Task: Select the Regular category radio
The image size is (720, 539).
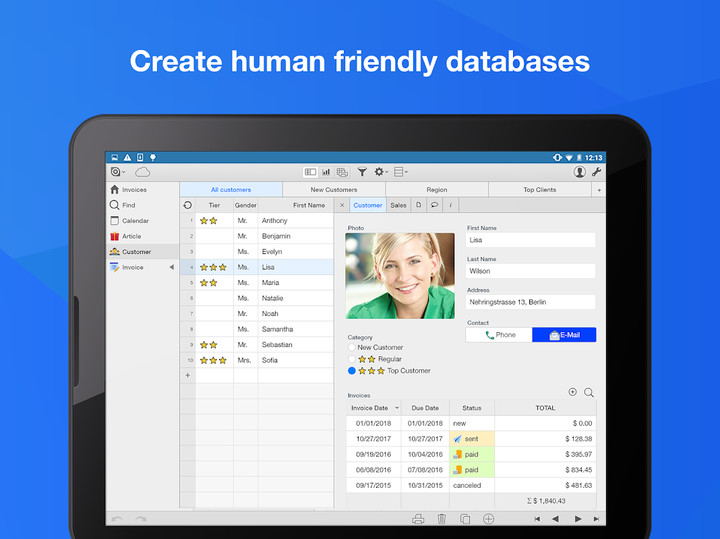Action: click(352, 359)
